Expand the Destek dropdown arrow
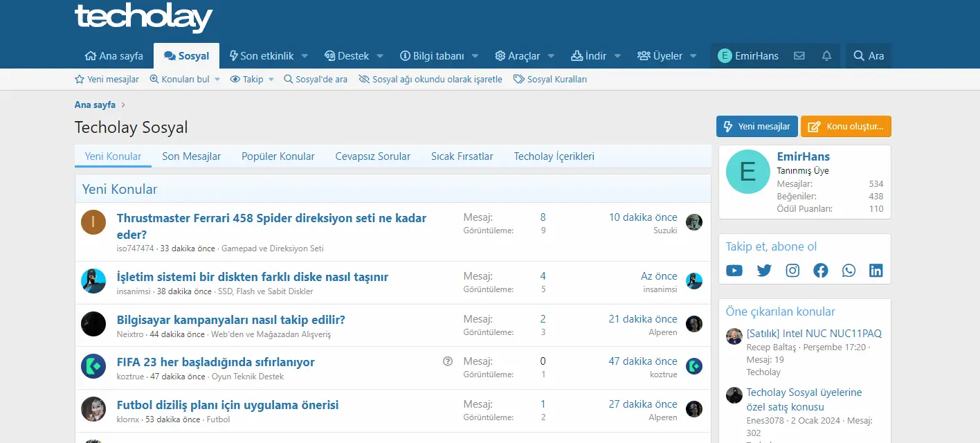This screenshot has height=443, width=980. coord(381,56)
